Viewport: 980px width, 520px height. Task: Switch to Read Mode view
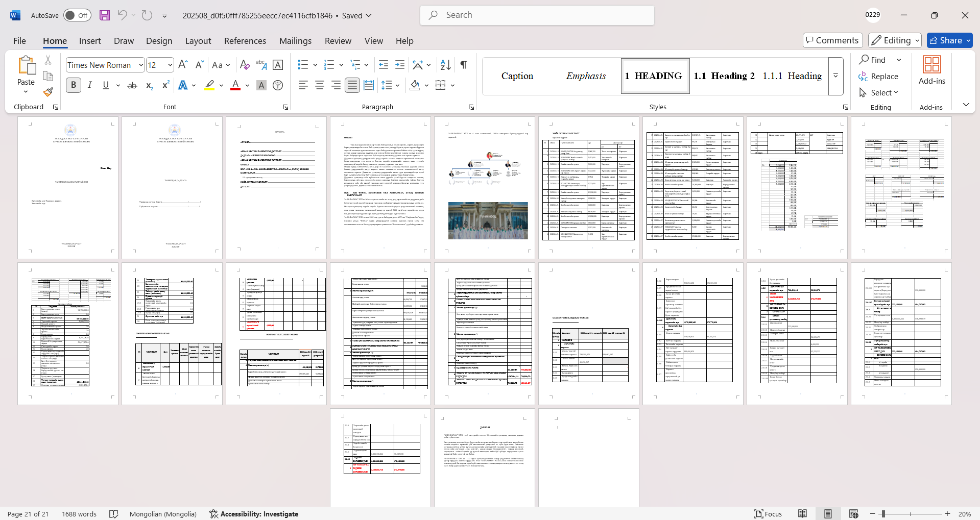click(x=802, y=514)
